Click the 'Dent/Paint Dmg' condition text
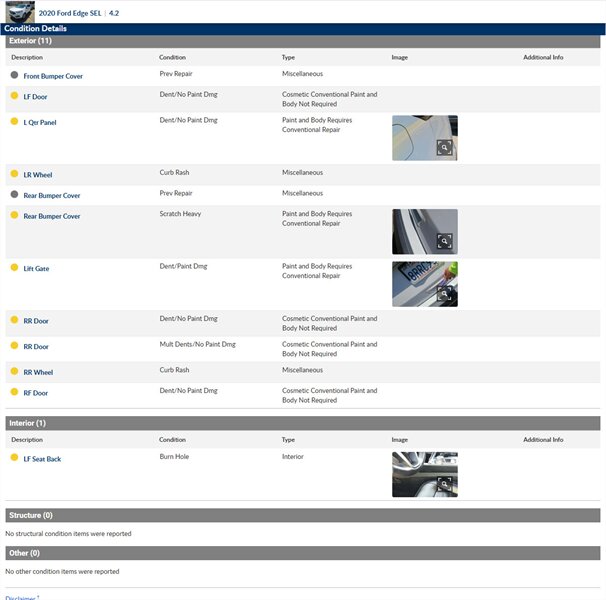The height and width of the screenshot is (600, 606). tap(183, 266)
